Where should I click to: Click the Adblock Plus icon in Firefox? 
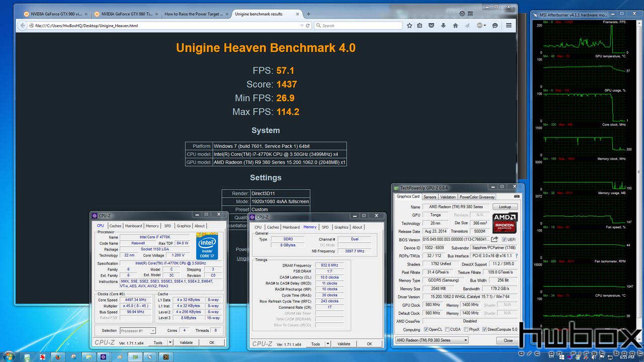pyautogui.click(x=480, y=25)
